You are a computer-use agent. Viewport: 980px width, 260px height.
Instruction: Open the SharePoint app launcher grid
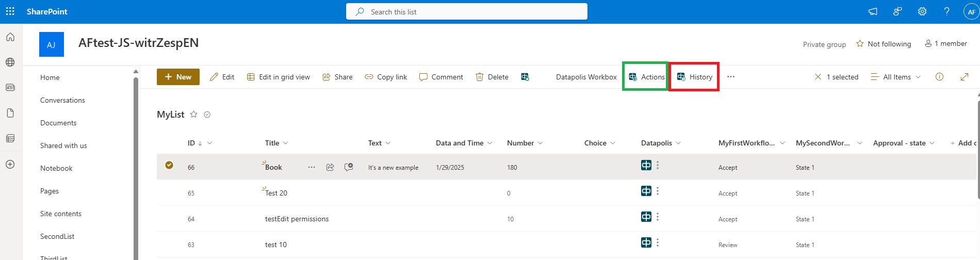10,11
